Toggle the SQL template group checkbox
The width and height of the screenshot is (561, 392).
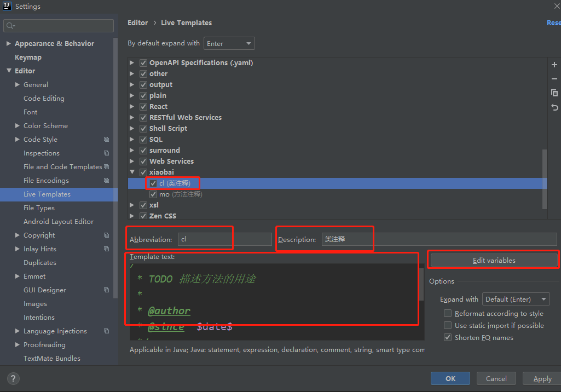[143, 140]
